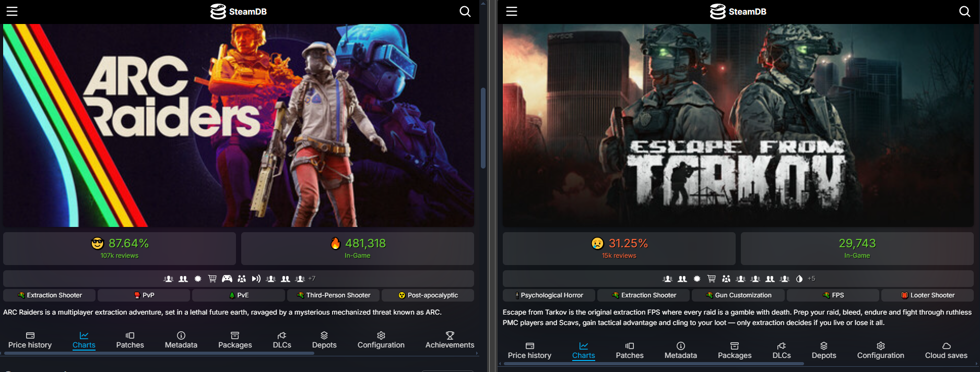
Task: Switch to Achievements tab for ARC Raiders
Action: (450, 340)
